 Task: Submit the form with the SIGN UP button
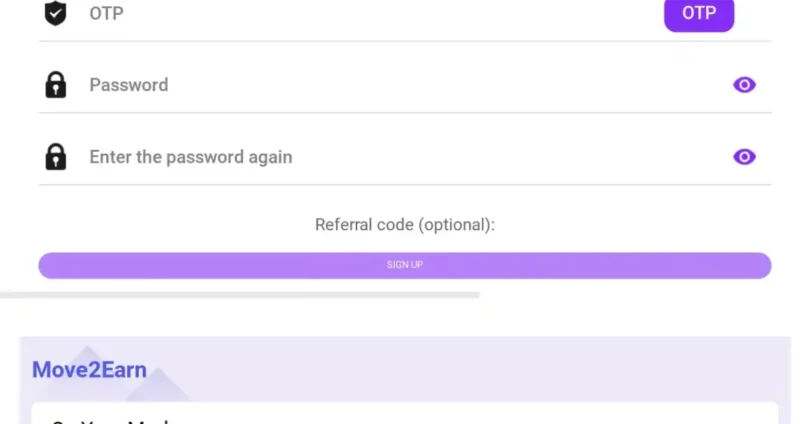coord(405,265)
